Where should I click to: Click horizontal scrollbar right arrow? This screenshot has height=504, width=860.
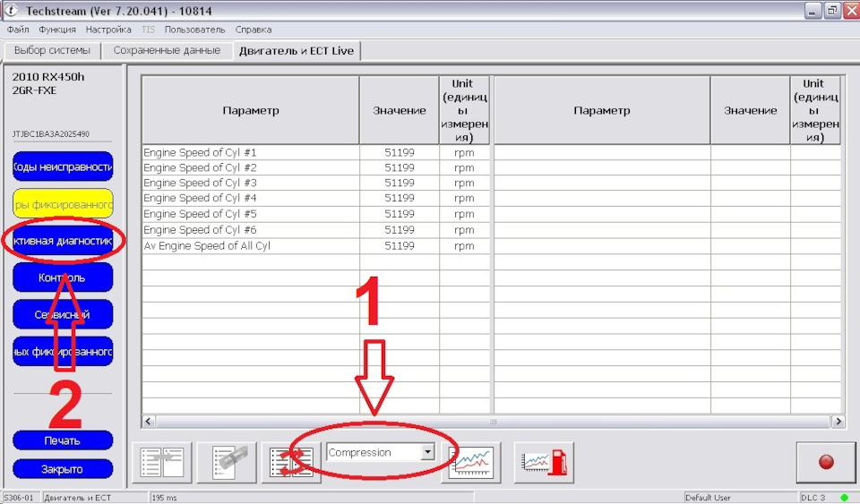pos(838,422)
